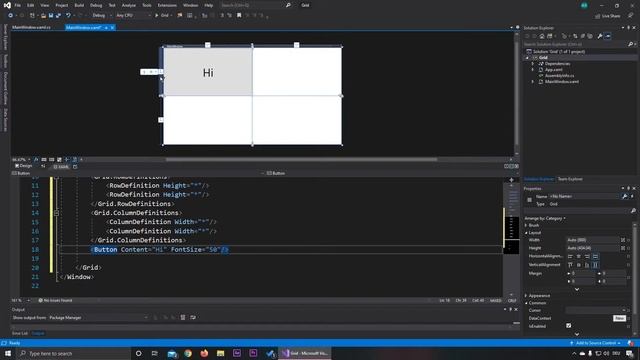Viewport: 640px width, 360px height.
Task: Set Width to Auto icon
Action: 623,240
